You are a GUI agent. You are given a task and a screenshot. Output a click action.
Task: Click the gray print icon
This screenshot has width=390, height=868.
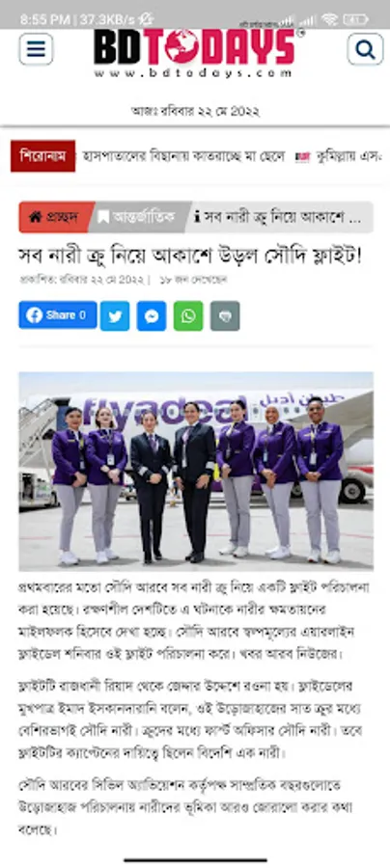[x=225, y=316]
